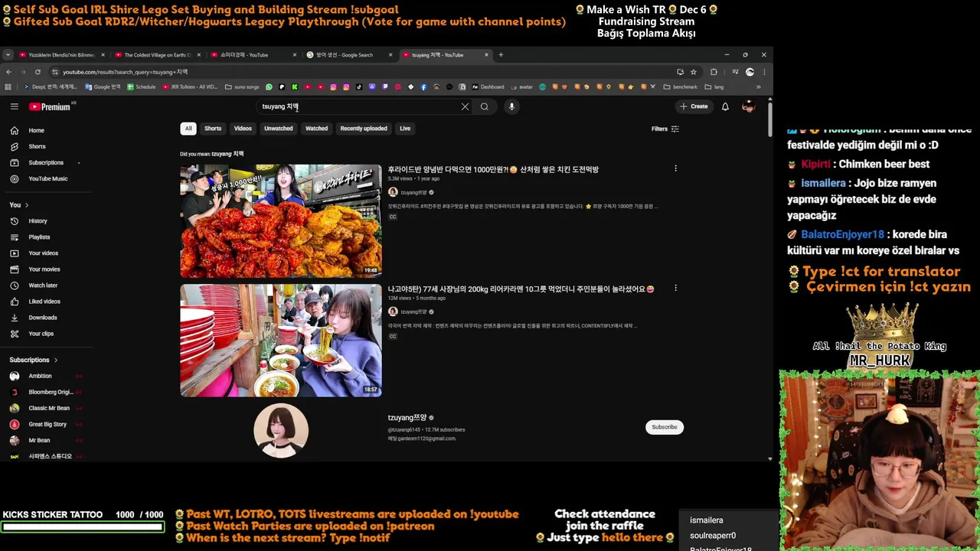Open options for ramen video result
Viewport: 980px width, 551px height.
(675, 289)
